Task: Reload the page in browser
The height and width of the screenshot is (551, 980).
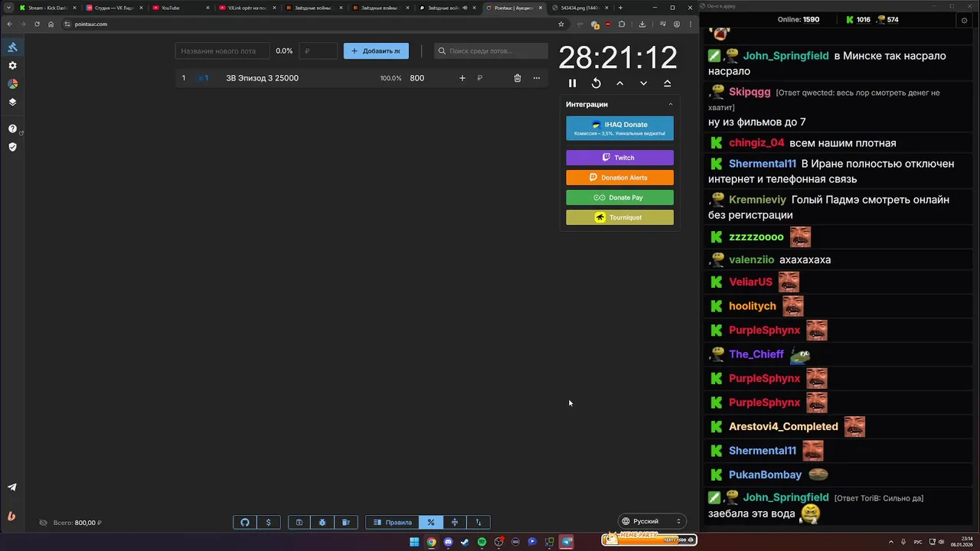Action: [37, 24]
